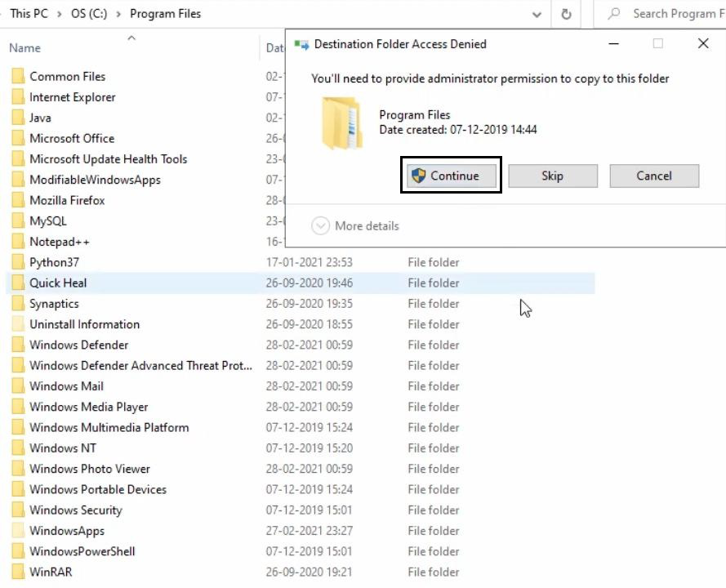Click This PC in breadcrumb path

pyautogui.click(x=29, y=14)
